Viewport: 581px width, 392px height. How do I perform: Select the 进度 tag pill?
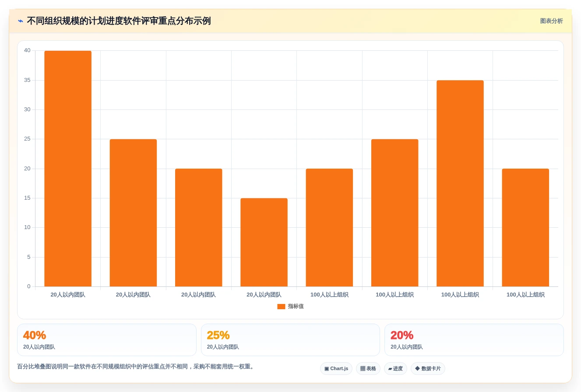395,369
